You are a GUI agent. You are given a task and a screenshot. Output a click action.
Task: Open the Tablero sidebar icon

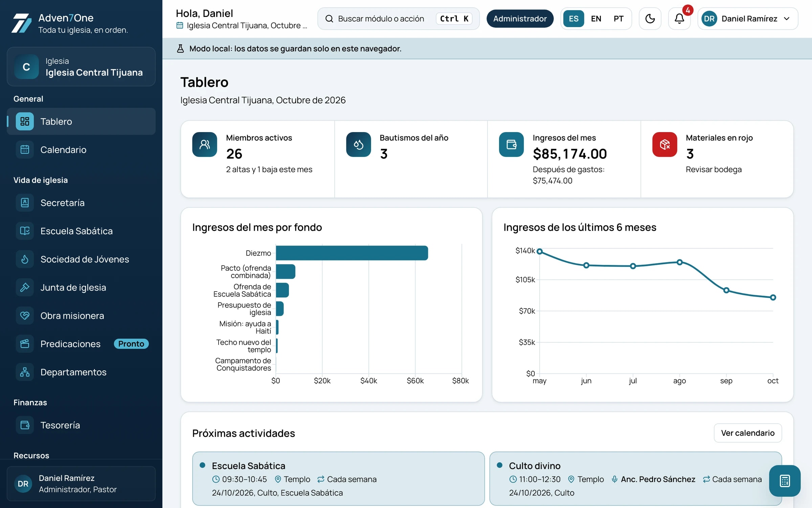25,121
